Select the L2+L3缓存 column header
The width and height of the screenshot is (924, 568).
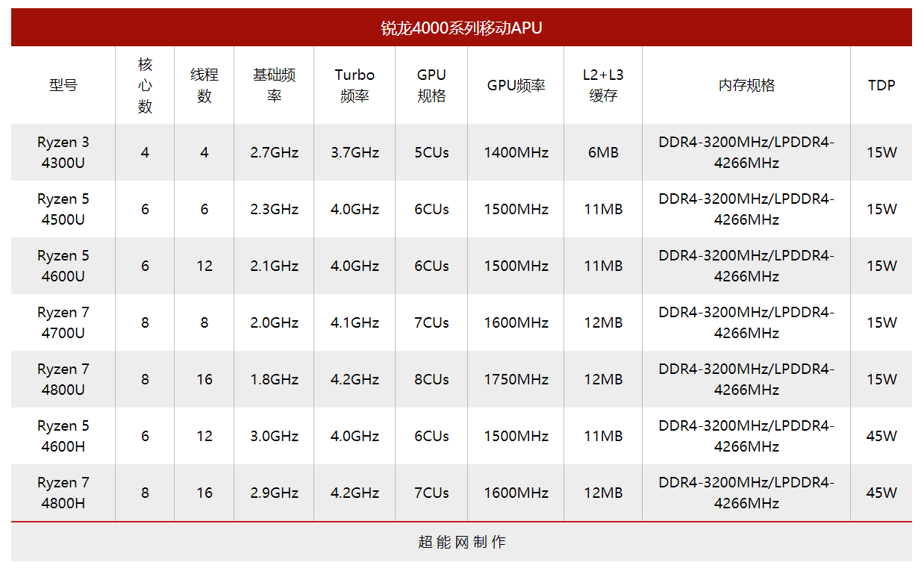603,85
